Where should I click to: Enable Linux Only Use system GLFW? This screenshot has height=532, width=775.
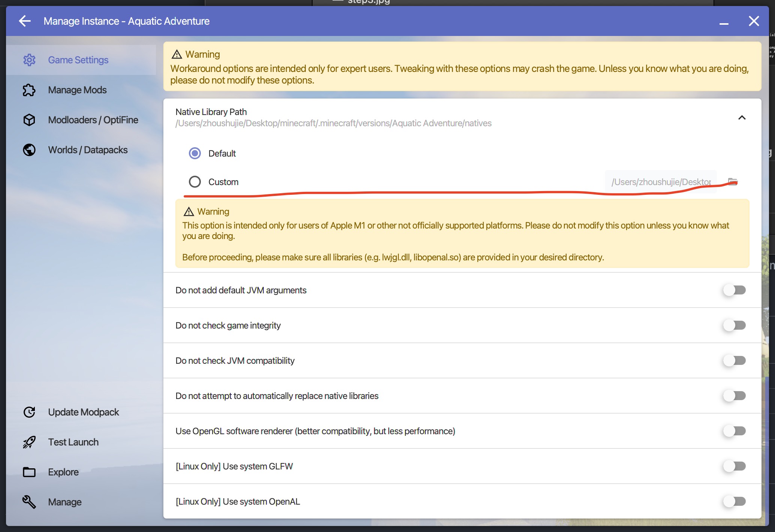(734, 466)
